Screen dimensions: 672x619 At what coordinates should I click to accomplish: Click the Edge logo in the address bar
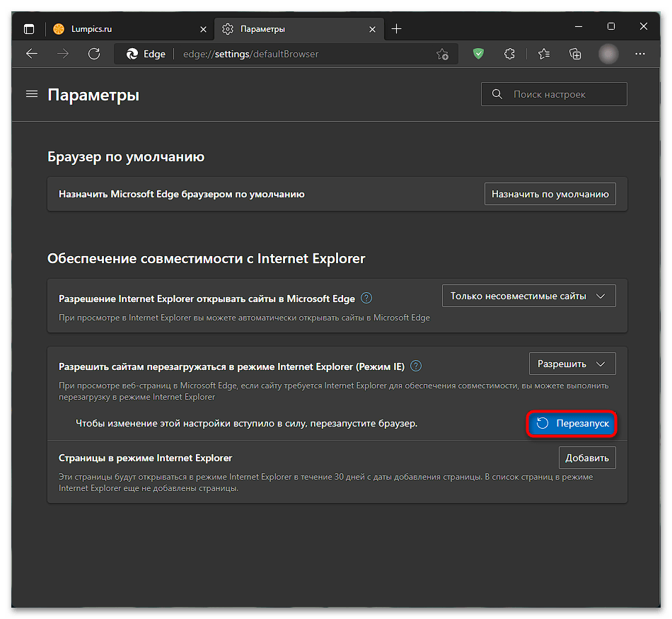point(132,54)
